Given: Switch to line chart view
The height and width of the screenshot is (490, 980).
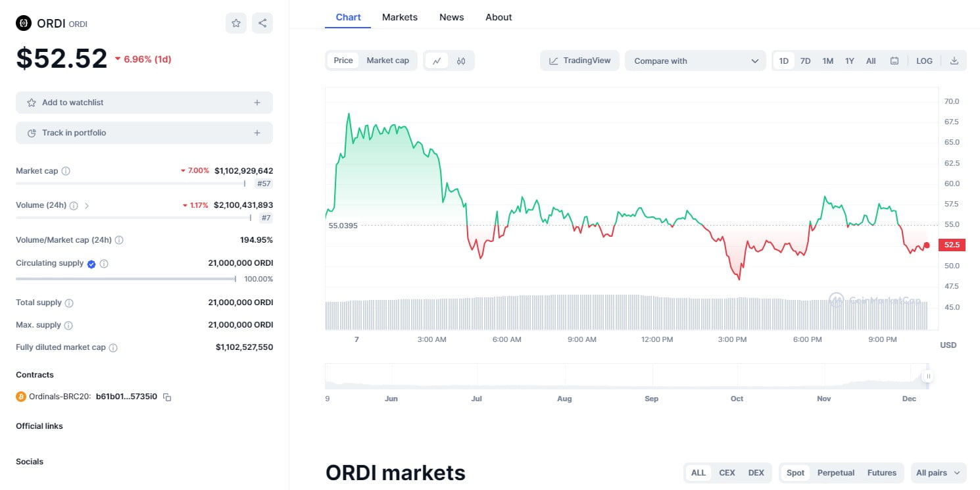Looking at the screenshot, I should [437, 61].
